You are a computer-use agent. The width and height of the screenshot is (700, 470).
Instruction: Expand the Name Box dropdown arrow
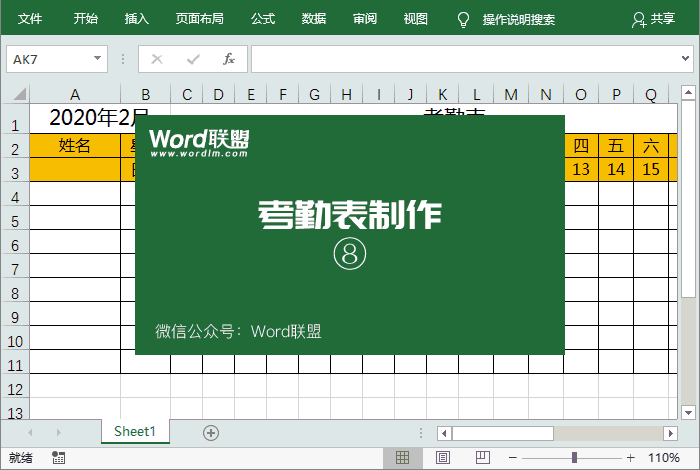click(x=97, y=58)
